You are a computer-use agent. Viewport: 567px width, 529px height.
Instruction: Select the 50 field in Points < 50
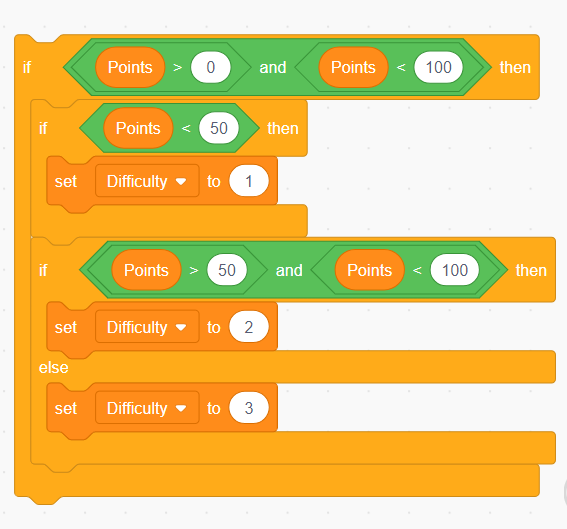[x=219, y=128]
